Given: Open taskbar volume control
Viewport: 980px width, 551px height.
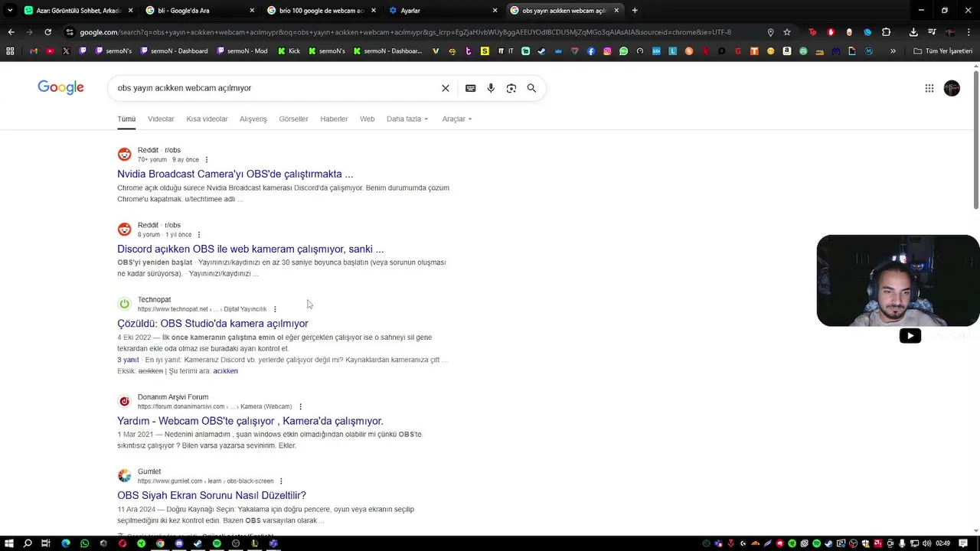Looking at the screenshot, I should click(927, 543).
